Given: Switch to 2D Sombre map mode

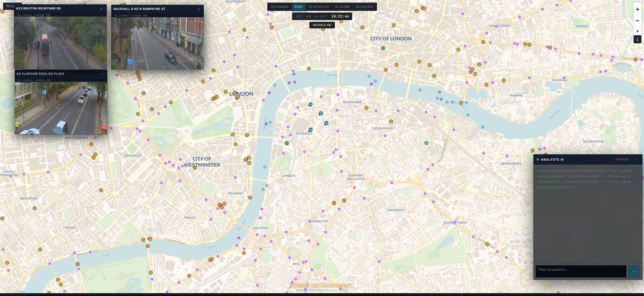Looking at the screenshot, I should [280, 7].
